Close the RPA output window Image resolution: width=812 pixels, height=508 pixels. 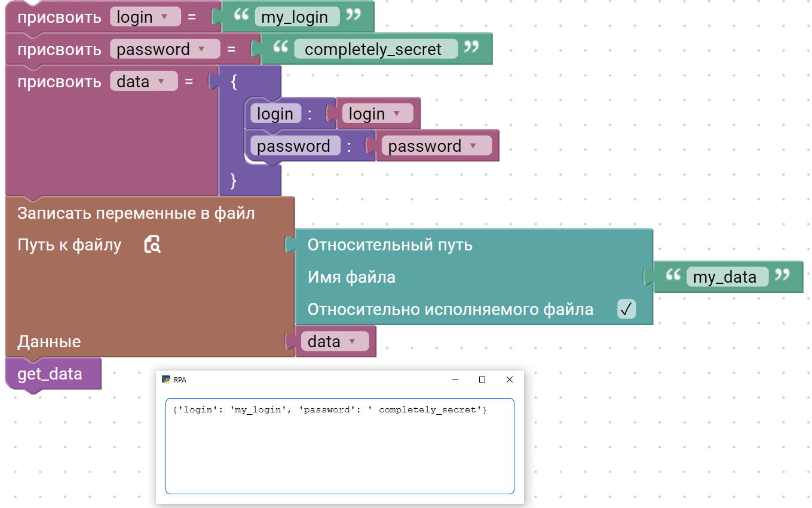[510, 380]
